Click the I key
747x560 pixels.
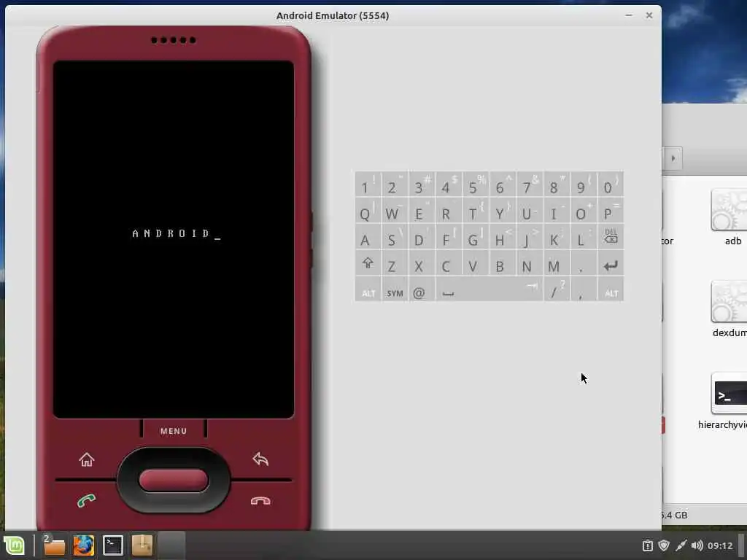click(x=557, y=211)
